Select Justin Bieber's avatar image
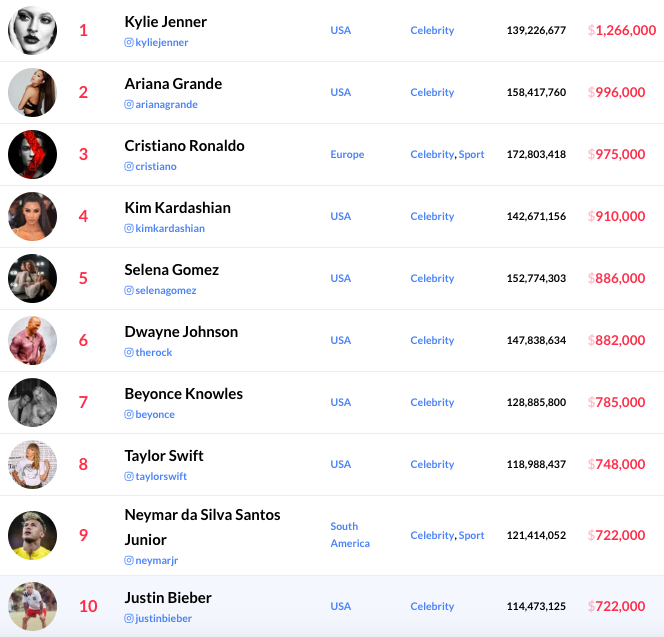Image resolution: width=664 pixels, height=637 pixels. pyautogui.click(x=33, y=606)
